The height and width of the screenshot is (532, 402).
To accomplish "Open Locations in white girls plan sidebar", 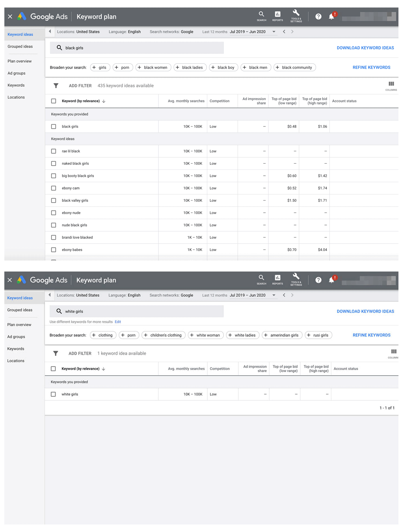I will click(16, 361).
